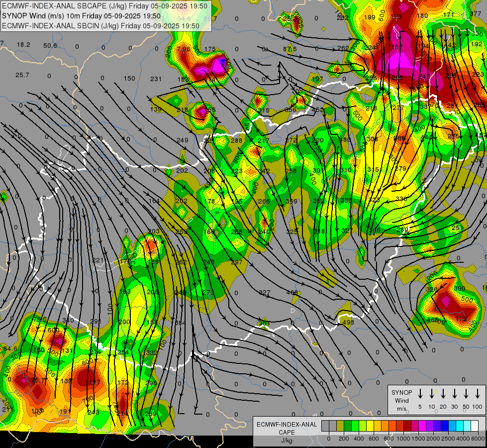Click the map value '390'
The width and height of the screenshot is (487, 448).
pos(460,289)
